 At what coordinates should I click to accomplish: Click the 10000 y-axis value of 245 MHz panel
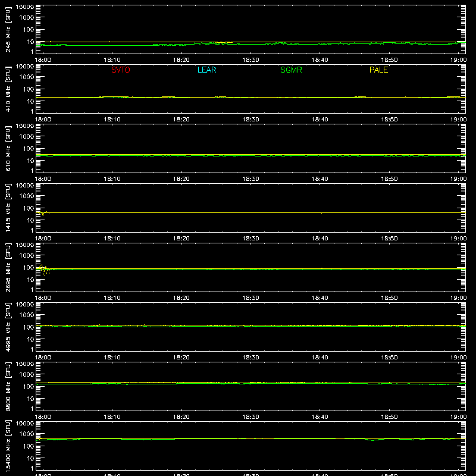pyautogui.click(x=25, y=7)
